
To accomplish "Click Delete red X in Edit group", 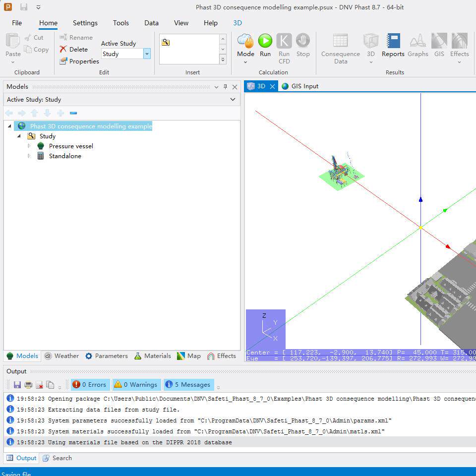I will [74, 49].
